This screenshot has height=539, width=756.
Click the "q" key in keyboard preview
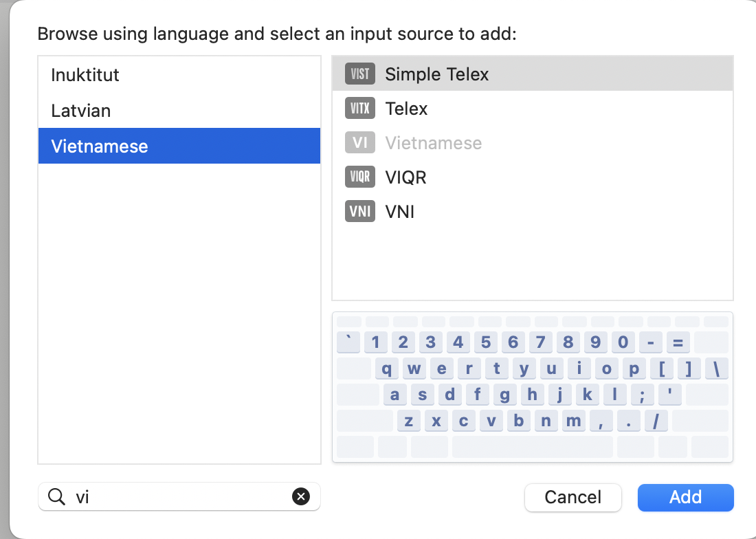(387, 369)
